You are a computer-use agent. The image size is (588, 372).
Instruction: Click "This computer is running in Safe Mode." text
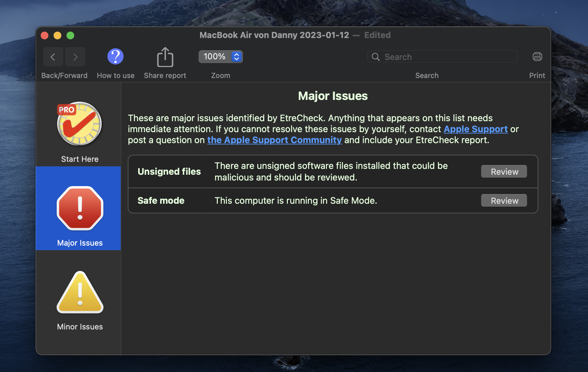point(296,201)
